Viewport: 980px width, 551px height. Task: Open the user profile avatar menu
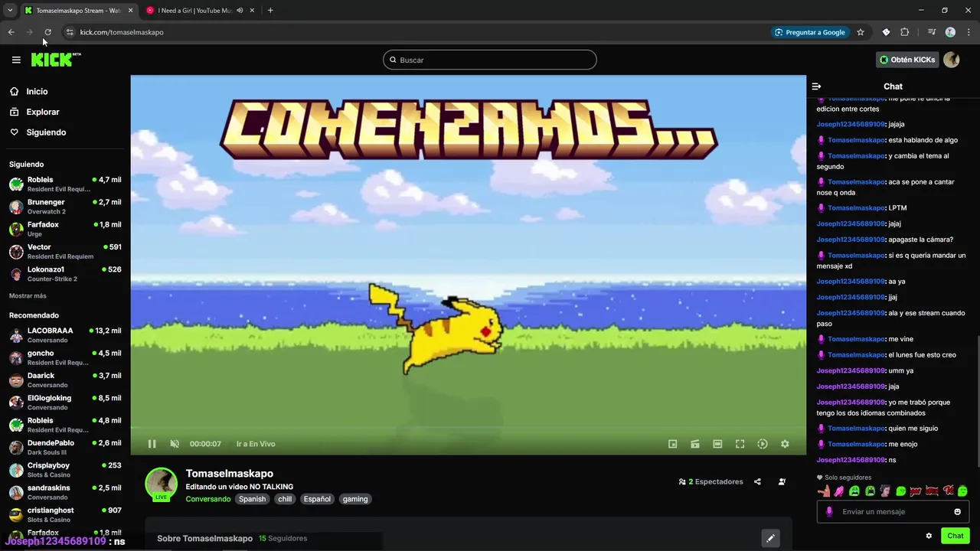click(952, 60)
